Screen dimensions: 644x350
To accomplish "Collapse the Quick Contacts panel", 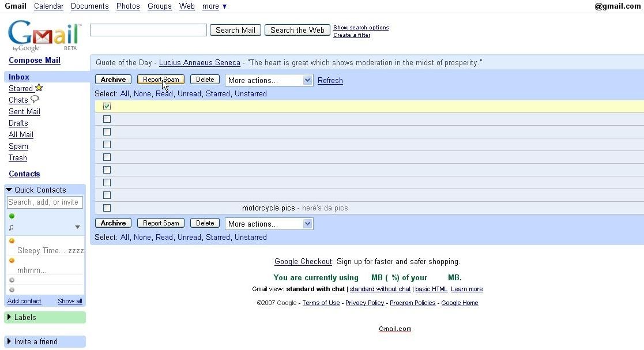I will 9,190.
